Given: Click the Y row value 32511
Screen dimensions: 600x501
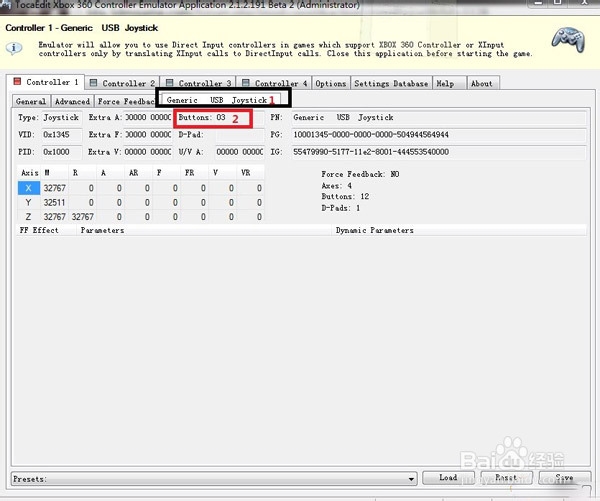Looking at the screenshot, I should coord(54,202).
